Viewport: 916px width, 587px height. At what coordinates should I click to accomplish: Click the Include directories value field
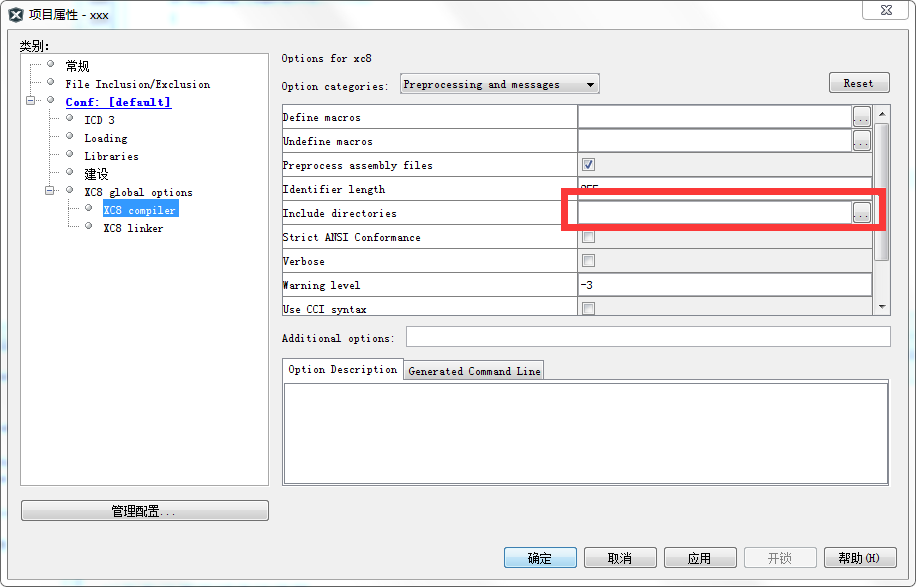[714, 213]
